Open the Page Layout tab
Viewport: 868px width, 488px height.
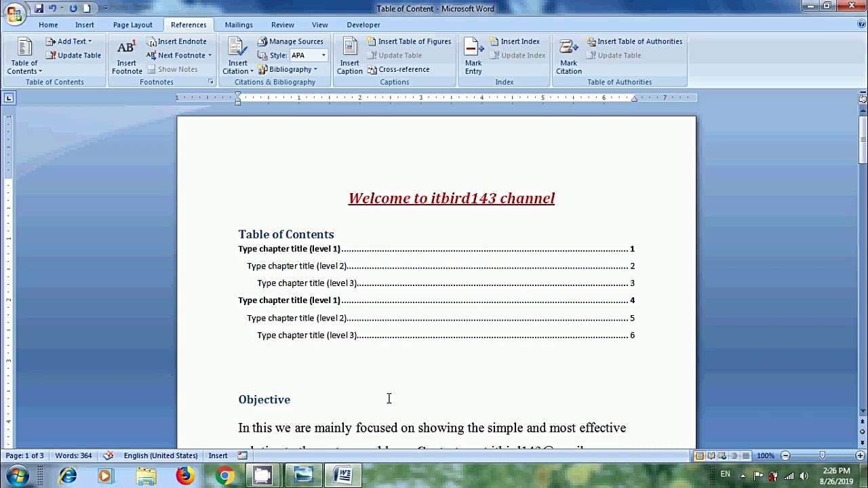[x=133, y=25]
